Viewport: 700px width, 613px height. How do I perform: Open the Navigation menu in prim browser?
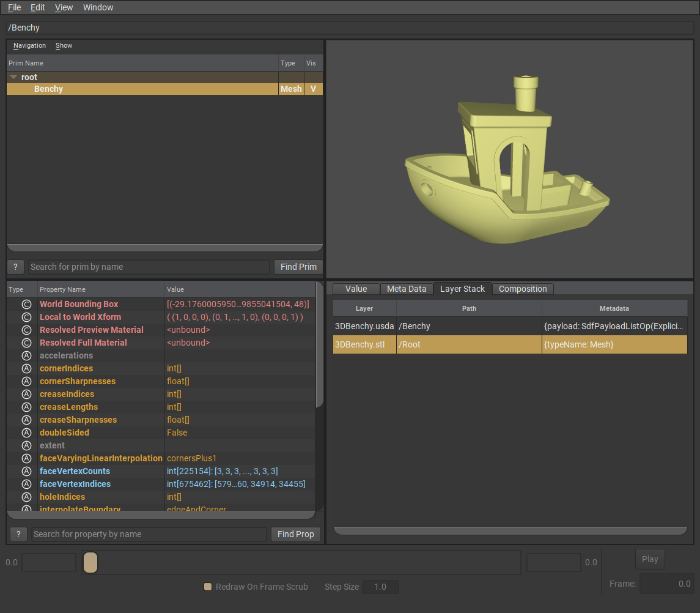coord(29,45)
